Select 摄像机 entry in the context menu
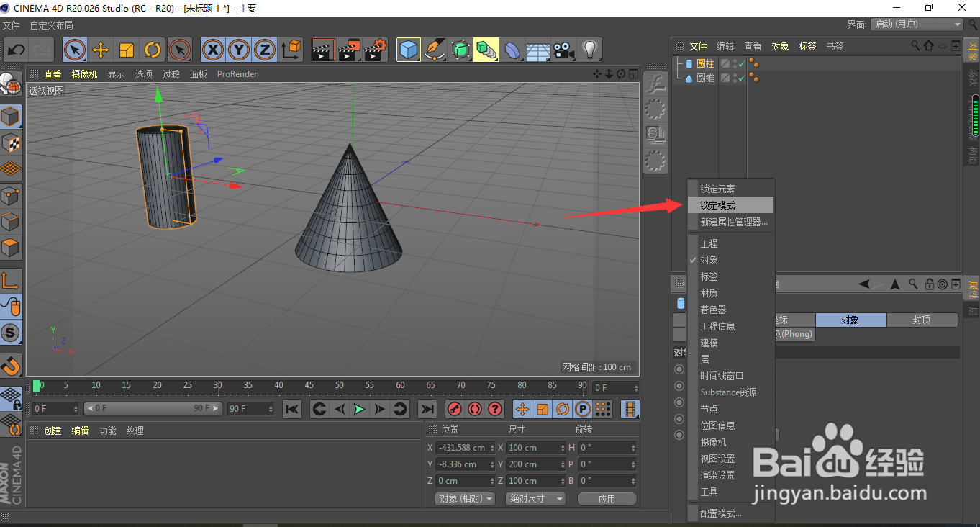The image size is (980, 527). [x=730, y=442]
